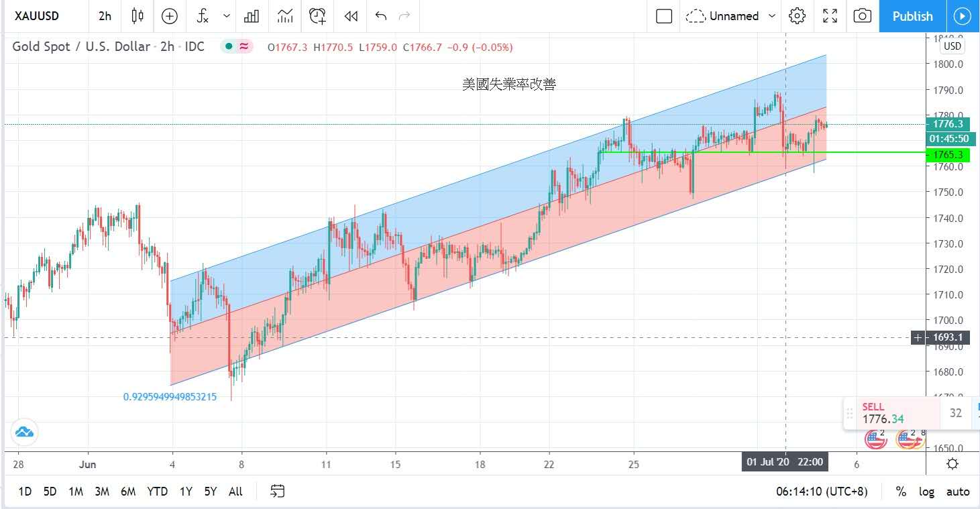
Task: Enter fullscreen mode
Action: (830, 16)
